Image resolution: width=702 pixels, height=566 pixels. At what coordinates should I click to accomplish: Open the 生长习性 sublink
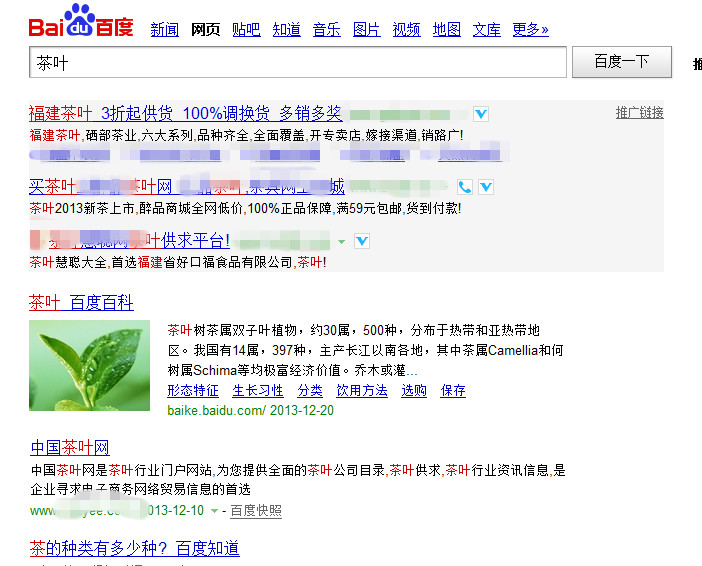[258, 390]
